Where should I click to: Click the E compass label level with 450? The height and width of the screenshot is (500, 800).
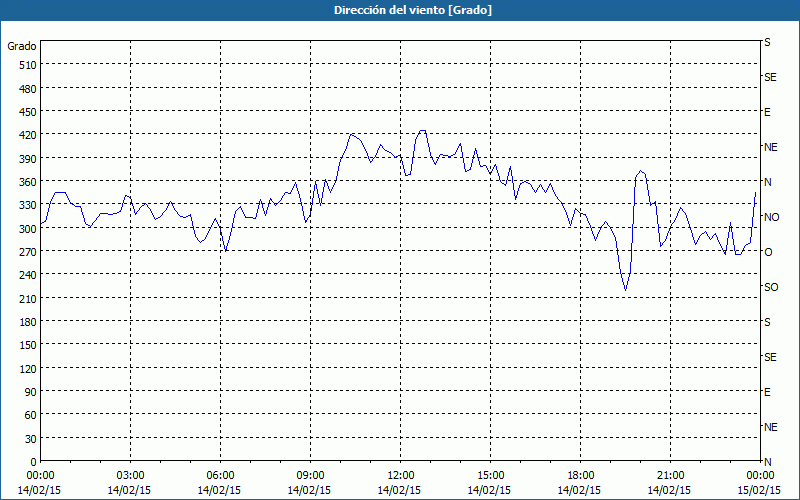767,112
